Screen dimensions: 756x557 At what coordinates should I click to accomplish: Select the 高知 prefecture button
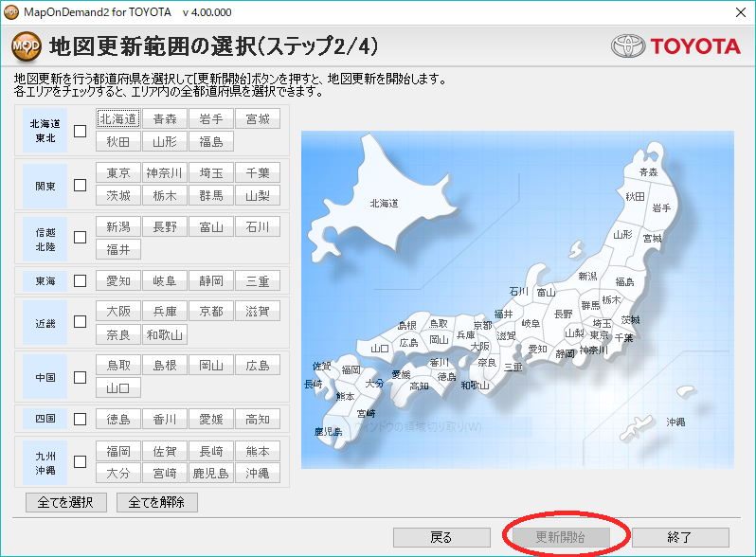[258, 419]
